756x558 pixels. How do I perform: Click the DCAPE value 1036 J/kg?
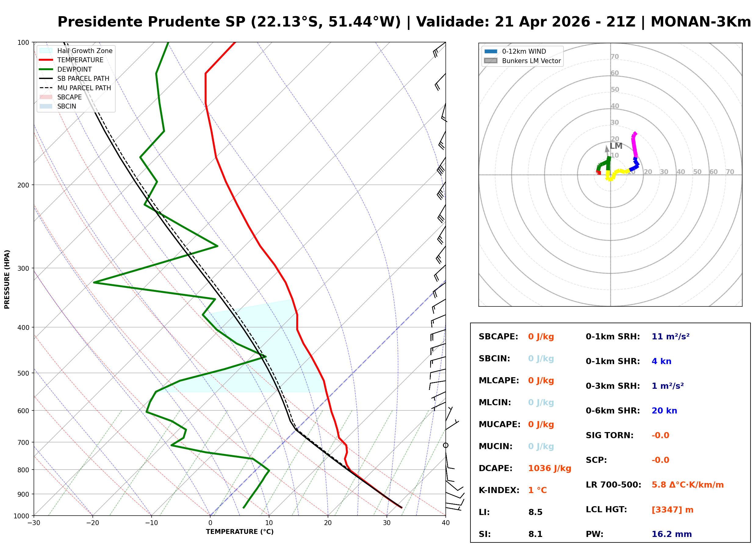tap(550, 468)
